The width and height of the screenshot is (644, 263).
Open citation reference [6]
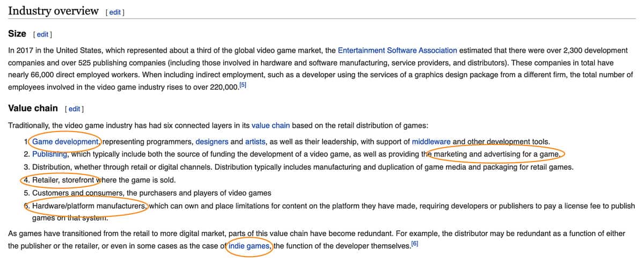pos(414,244)
